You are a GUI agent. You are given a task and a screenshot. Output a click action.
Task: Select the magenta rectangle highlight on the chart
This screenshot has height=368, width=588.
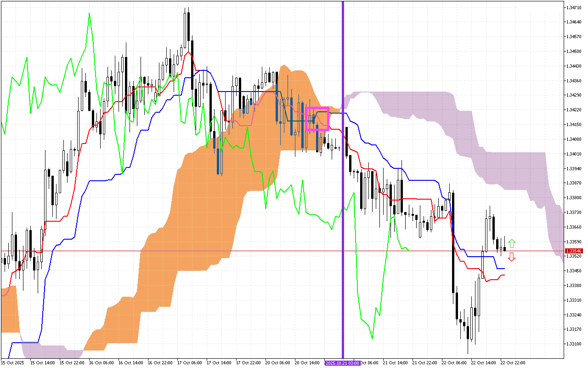tap(318, 119)
